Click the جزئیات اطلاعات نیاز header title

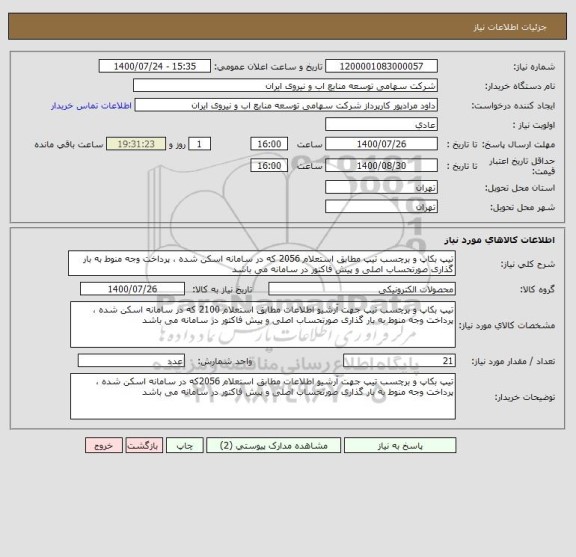[510, 28]
